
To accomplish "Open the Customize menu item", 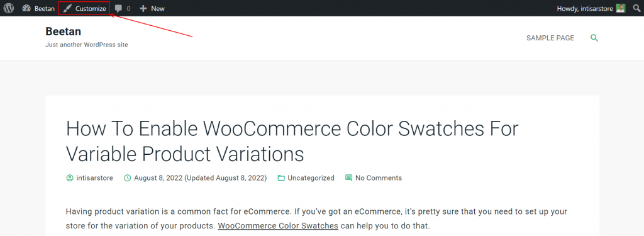I will [x=84, y=8].
